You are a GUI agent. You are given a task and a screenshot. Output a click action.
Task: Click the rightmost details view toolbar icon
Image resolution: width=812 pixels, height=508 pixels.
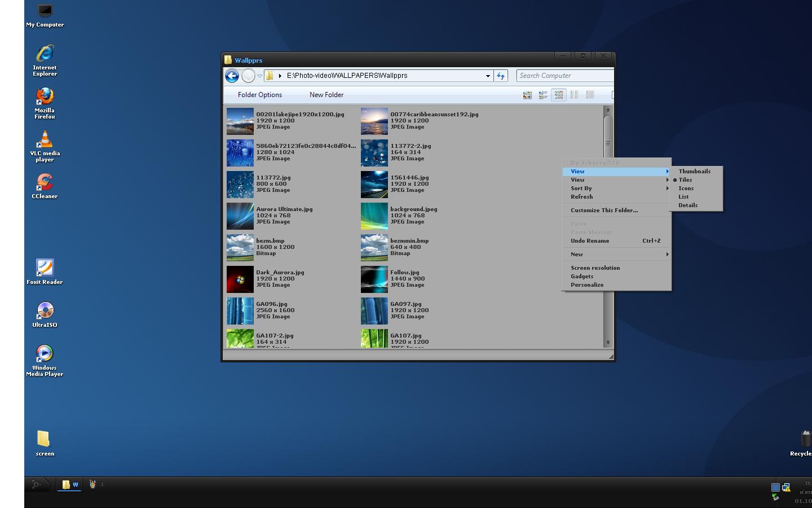tap(590, 95)
